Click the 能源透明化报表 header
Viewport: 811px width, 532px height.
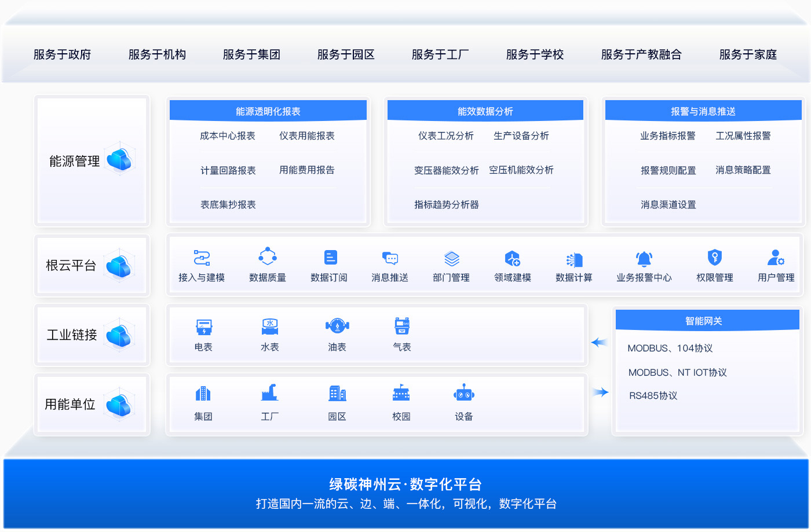tap(268, 111)
